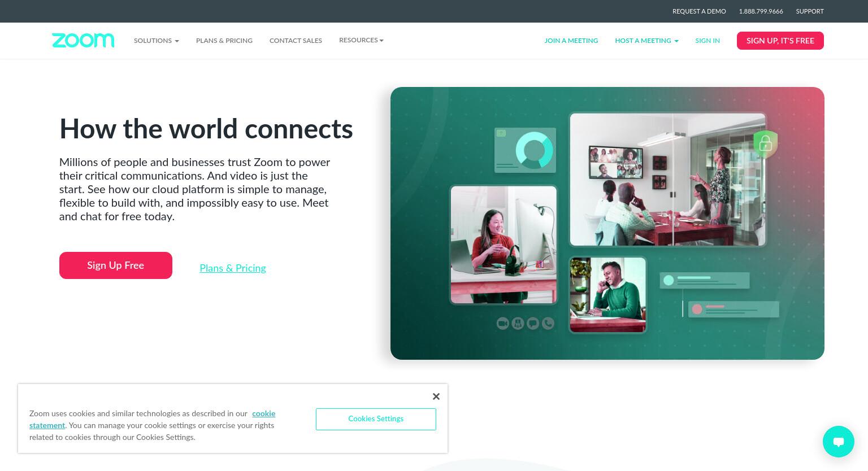Open the chat bubble widget
This screenshot has width=868, height=471.
839,442
